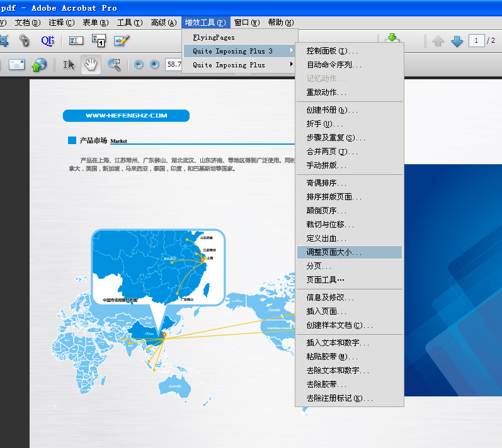Image resolution: width=502 pixels, height=448 pixels.
Task: Choose 创建样本文档(C)... menu item
Action: pyautogui.click(x=350, y=325)
